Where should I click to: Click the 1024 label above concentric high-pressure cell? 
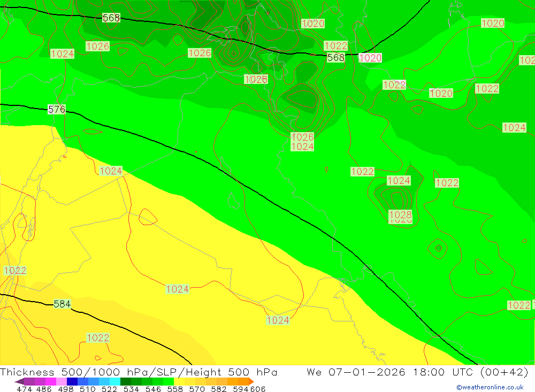tap(399, 180)
